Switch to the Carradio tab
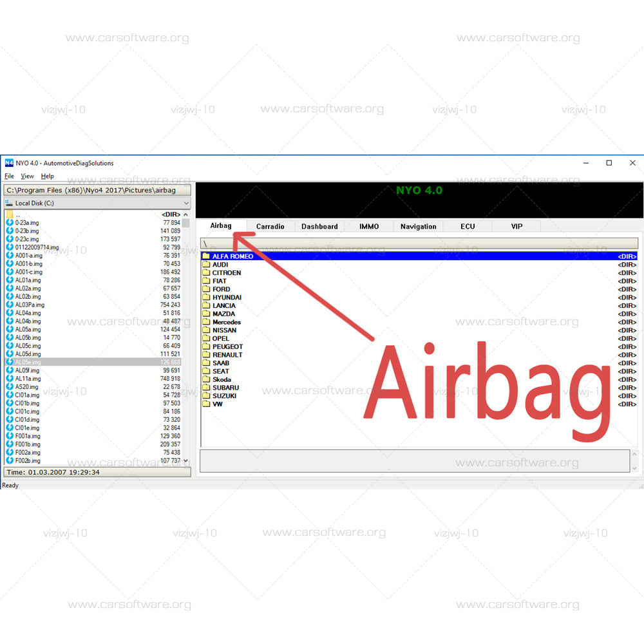Image resolution: width=644 pixels, height=644 pixels. click(x=270, y=226)
